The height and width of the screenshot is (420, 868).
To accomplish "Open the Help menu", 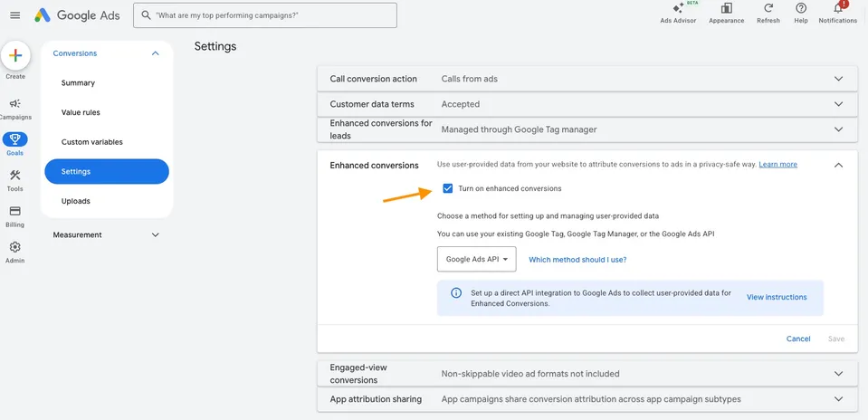I will [x=801, y=14].
